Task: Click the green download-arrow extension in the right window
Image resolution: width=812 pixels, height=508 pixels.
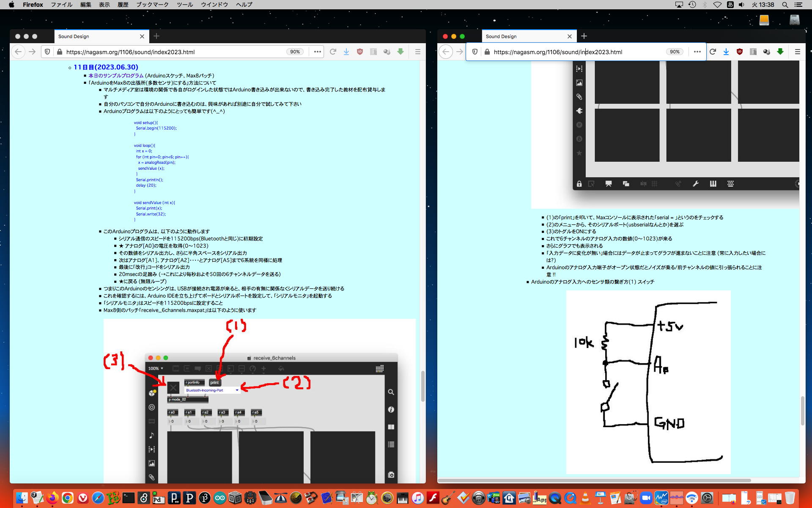Action: pyautogui.click(x=780, y=52)
